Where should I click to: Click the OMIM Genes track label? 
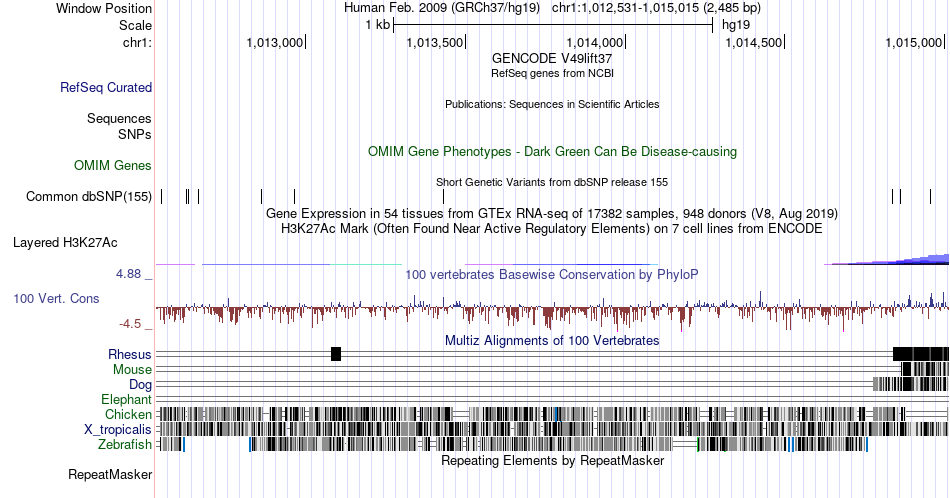[113, 165]
